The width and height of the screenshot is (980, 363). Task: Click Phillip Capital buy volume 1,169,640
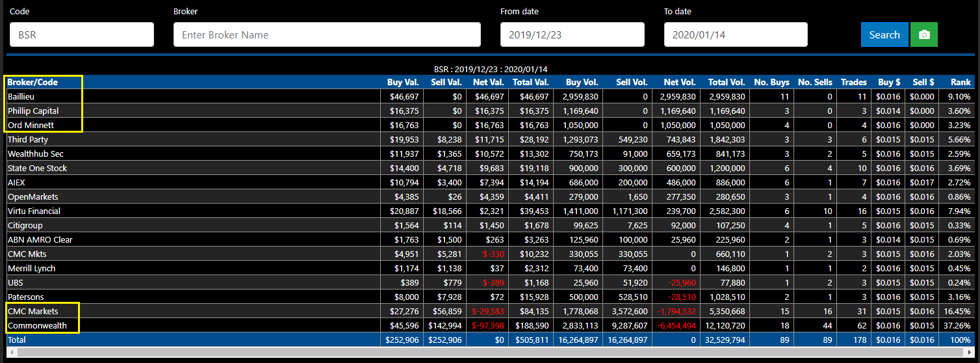[580, 111]
